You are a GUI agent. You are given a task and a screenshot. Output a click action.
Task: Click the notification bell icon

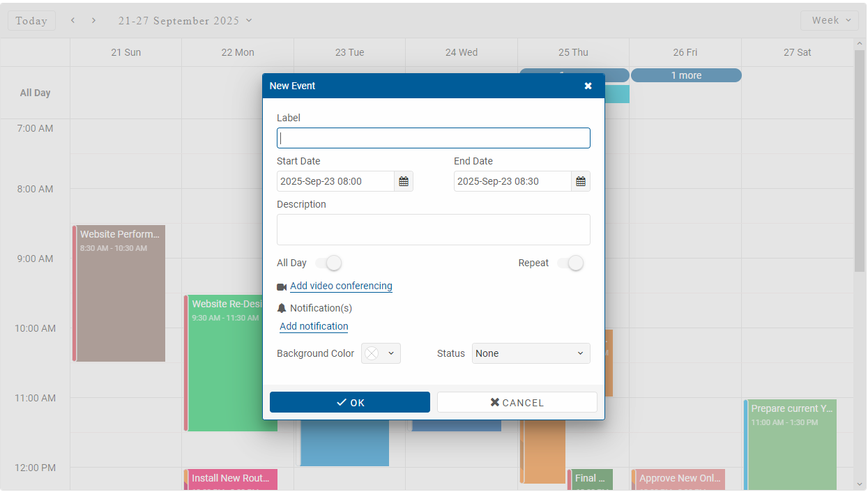[x=282, y=308]
